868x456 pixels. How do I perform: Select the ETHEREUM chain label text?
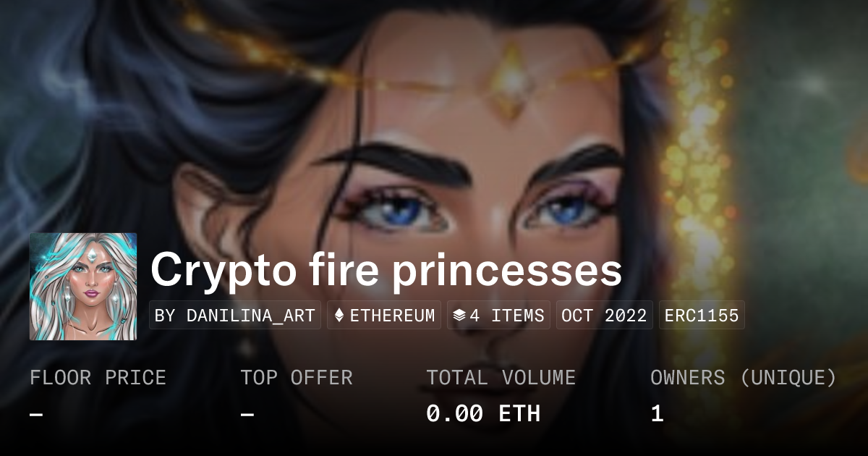pos(392,316)
